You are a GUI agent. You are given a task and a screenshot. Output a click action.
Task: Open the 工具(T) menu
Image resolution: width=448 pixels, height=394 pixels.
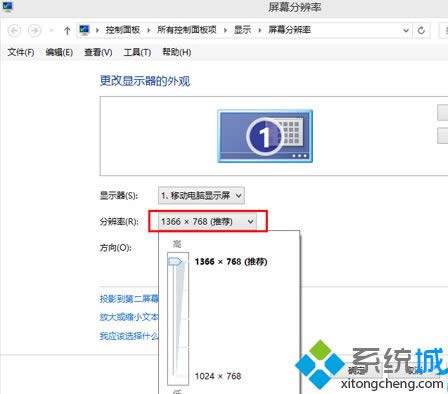coord(137,52)
